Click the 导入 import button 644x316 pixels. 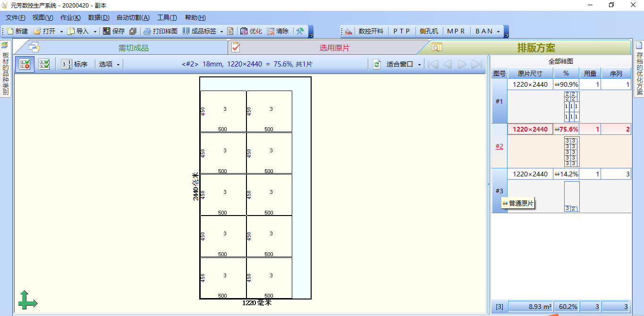coord(78,31)
